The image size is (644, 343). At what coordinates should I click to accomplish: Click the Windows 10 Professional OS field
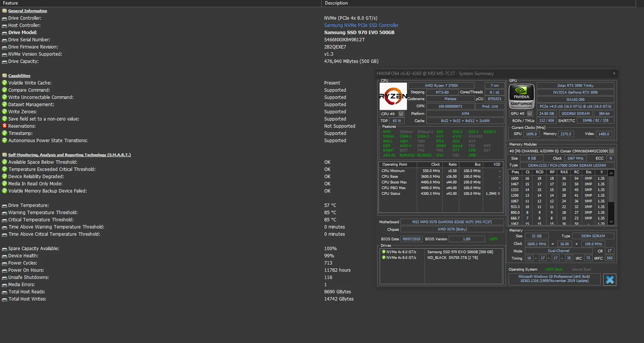(x=554, y=279)
